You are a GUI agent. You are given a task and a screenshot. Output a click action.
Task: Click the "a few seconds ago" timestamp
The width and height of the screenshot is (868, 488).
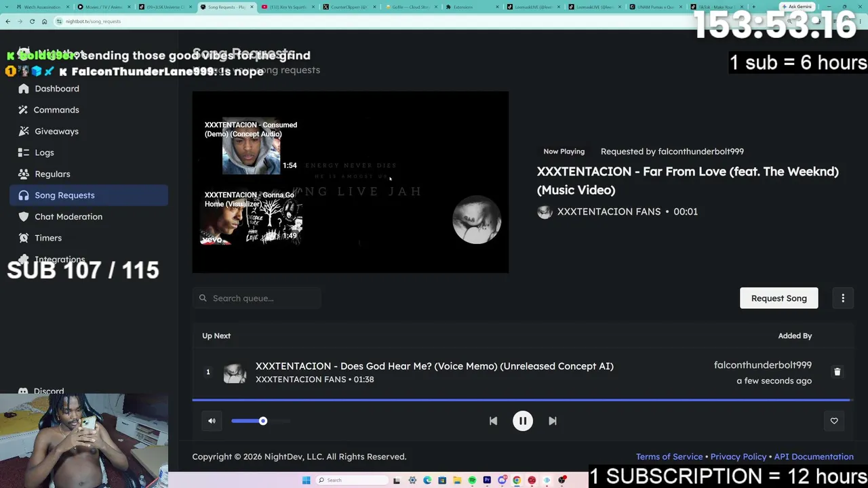[x=774, y=381]
